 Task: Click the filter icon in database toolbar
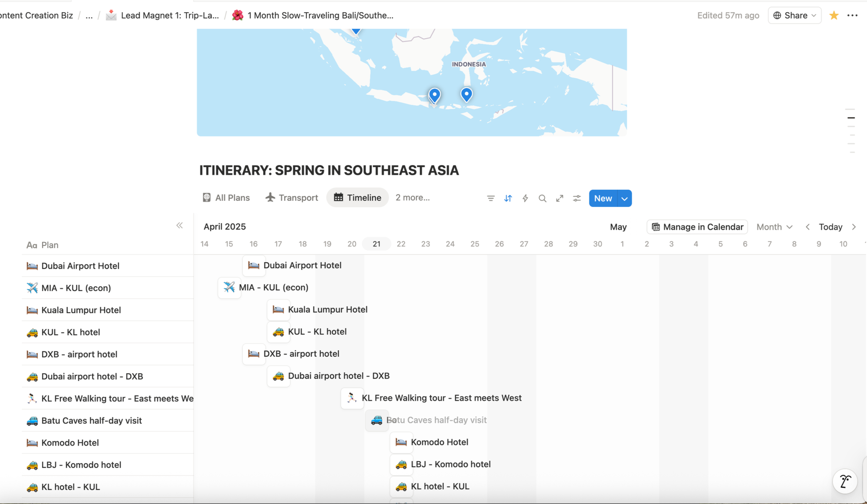click(x=491, y=198)
